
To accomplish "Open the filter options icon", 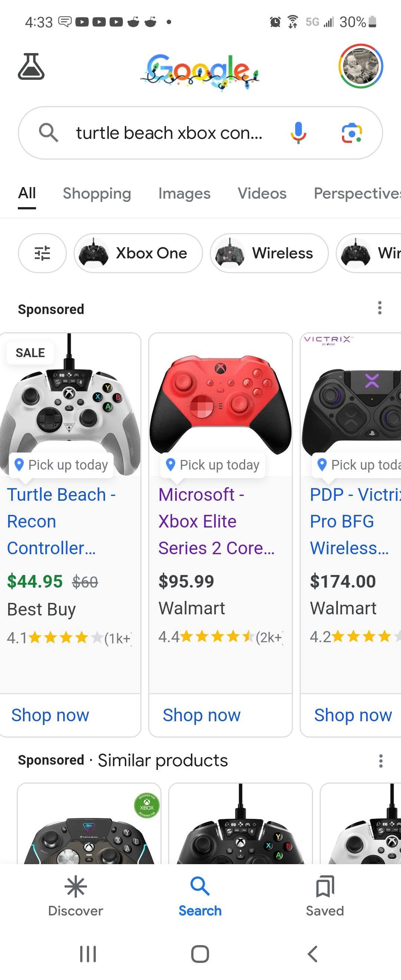I will (x=42, y=253).
